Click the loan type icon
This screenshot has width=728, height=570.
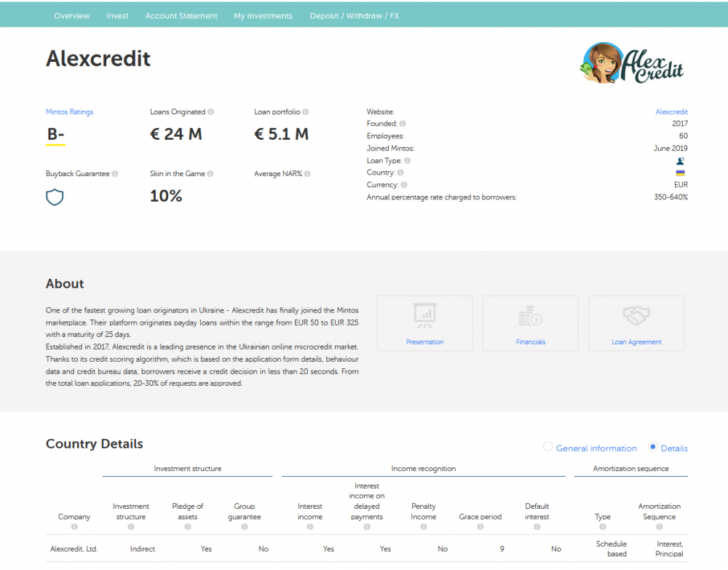tap(681, 161)
